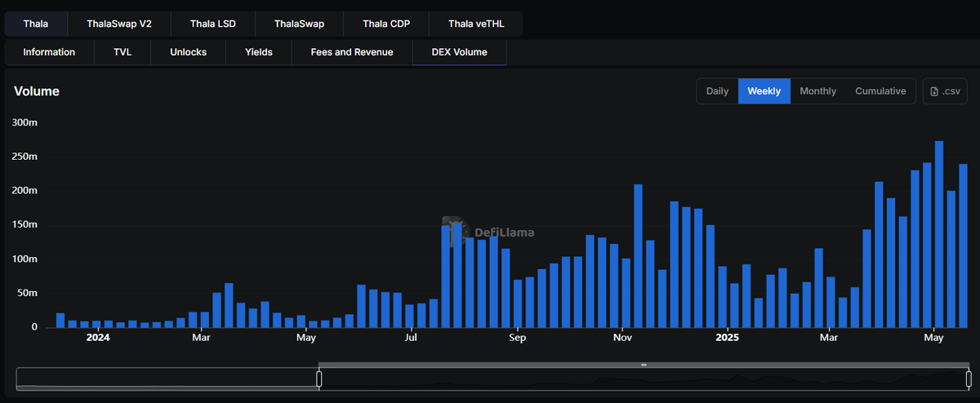Open Fees and Revenue section

[x=352, y=52]
